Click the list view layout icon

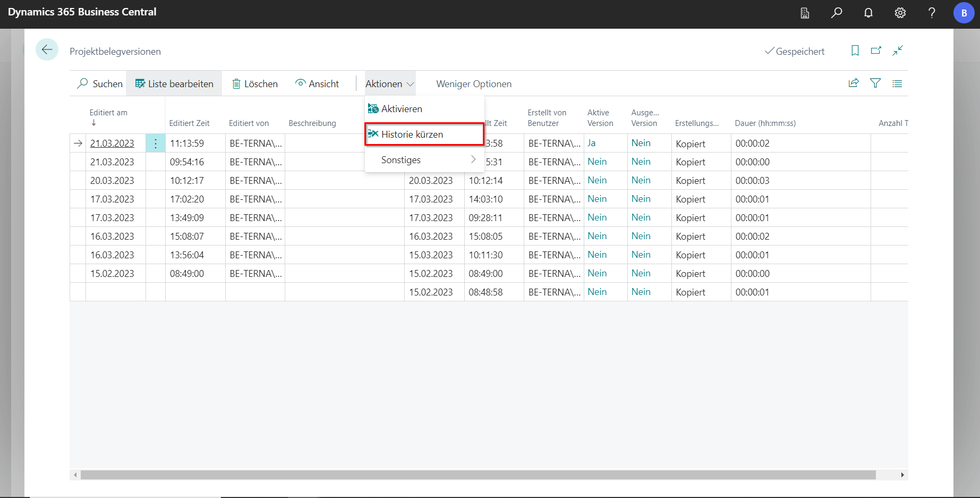[897, 83]
